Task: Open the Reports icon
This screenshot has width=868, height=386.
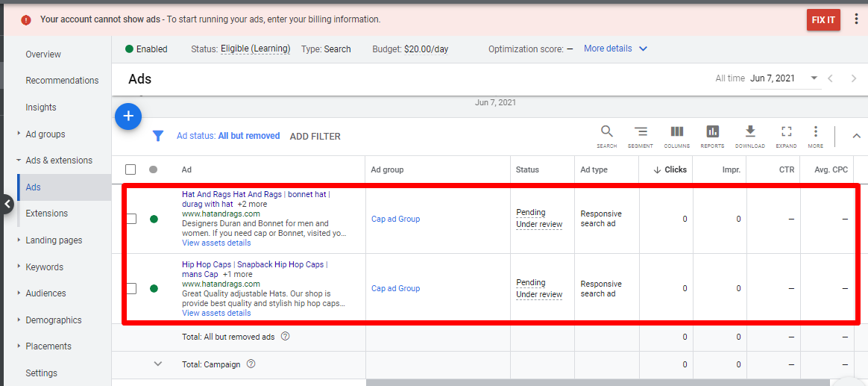Action: [712, 135]
